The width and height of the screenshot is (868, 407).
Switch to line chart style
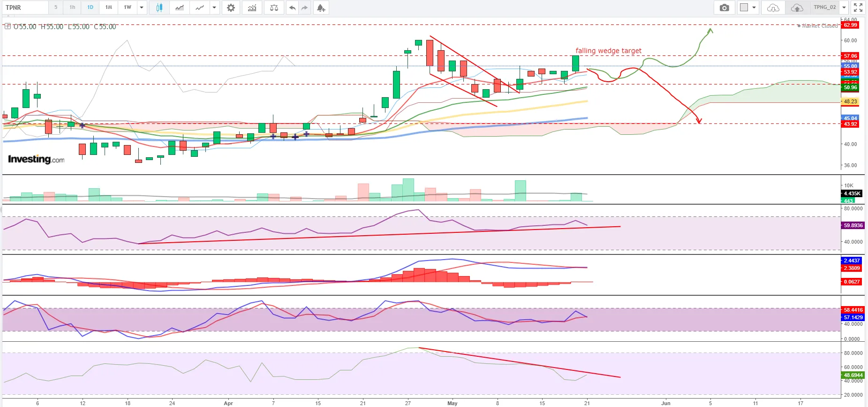click(x=200, y=8)
